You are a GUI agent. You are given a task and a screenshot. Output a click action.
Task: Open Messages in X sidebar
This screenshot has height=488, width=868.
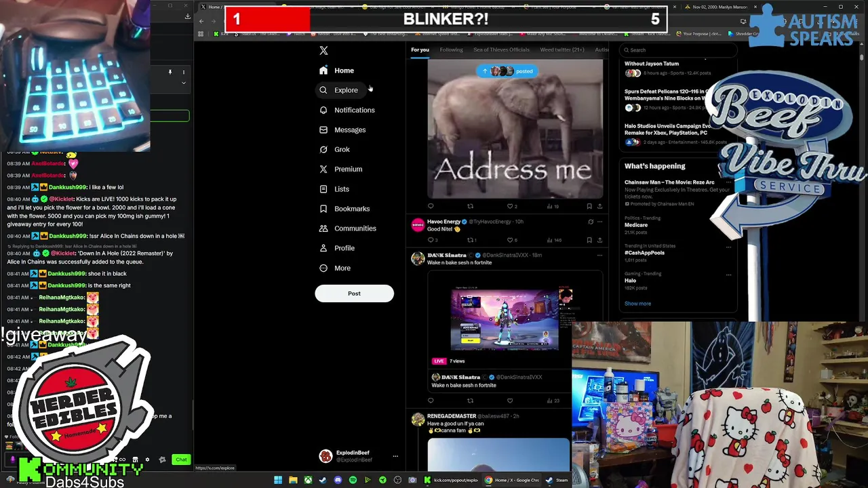(342, 129)
